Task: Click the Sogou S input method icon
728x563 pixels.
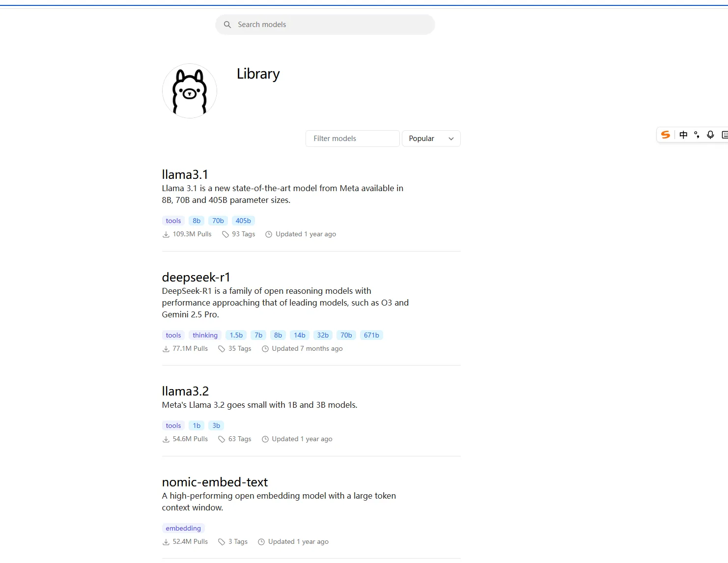Action: coord(666,135)
